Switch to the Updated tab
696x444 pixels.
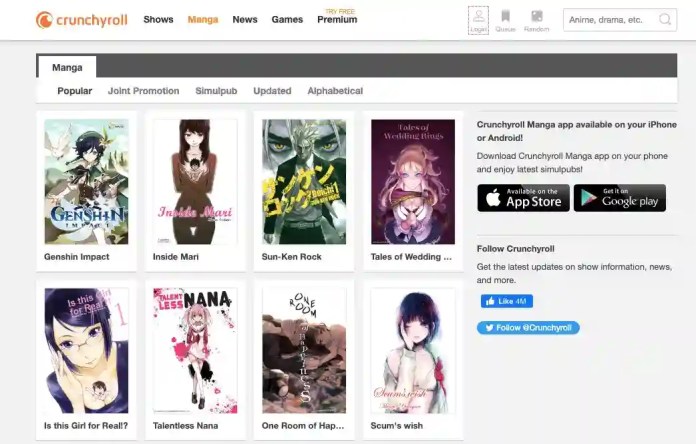[x=272, y=91]
